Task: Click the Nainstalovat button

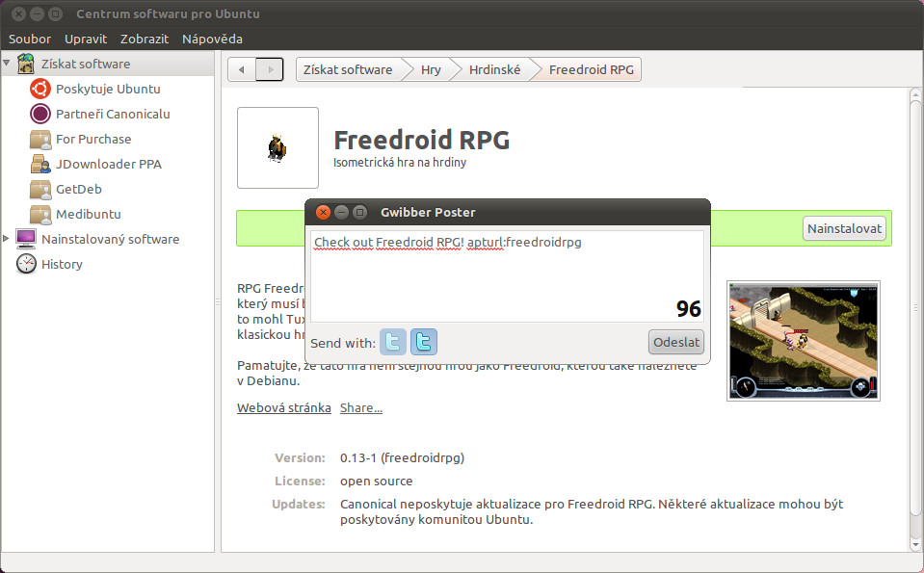Action: [844, 228]
